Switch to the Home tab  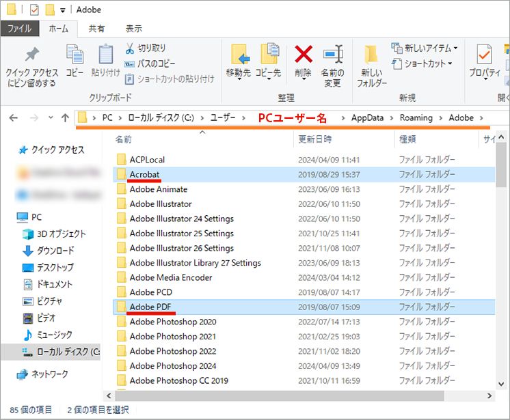(59, 29)
